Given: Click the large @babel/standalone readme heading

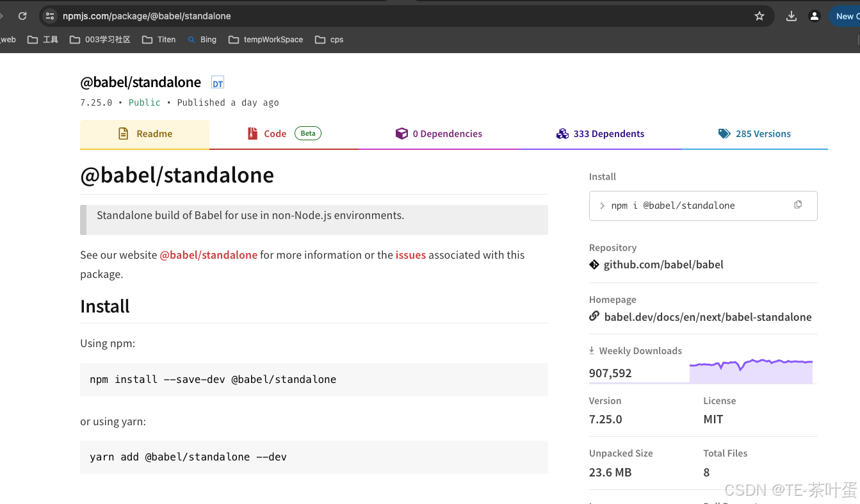Looking at the screenshot, I should click(x=177, y=175).
